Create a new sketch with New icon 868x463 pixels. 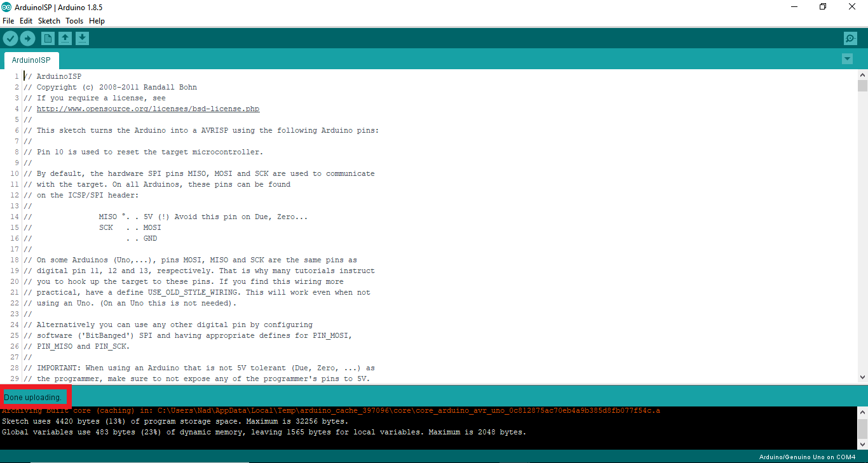pyautogui.click(x=48, y=39)
